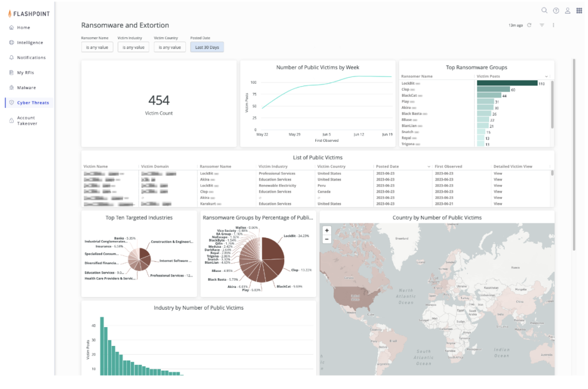Reload the dashboard with the refresh icon
The image size is (588, 389).
[x=529, y=25]
